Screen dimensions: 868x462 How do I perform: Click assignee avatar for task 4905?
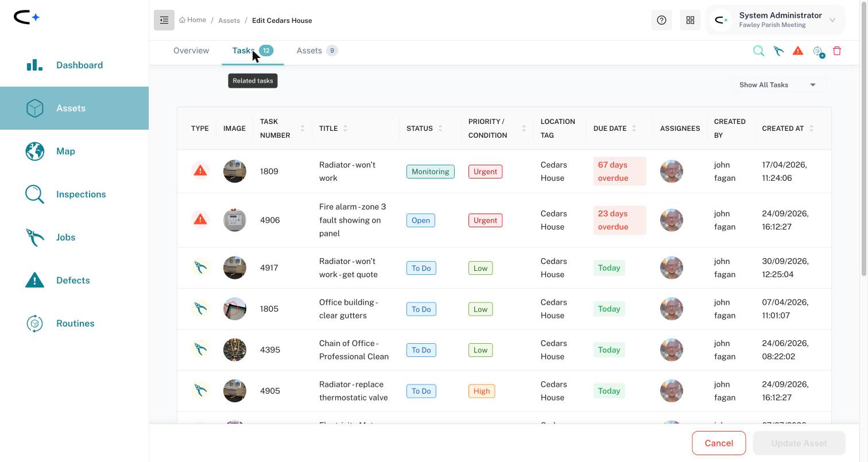click(672, 391)
